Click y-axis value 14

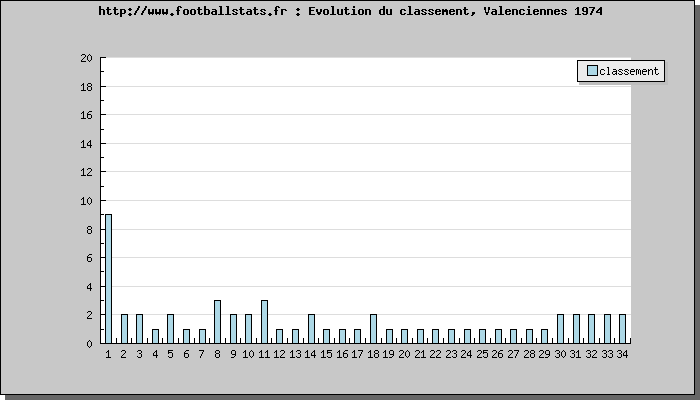86,144
